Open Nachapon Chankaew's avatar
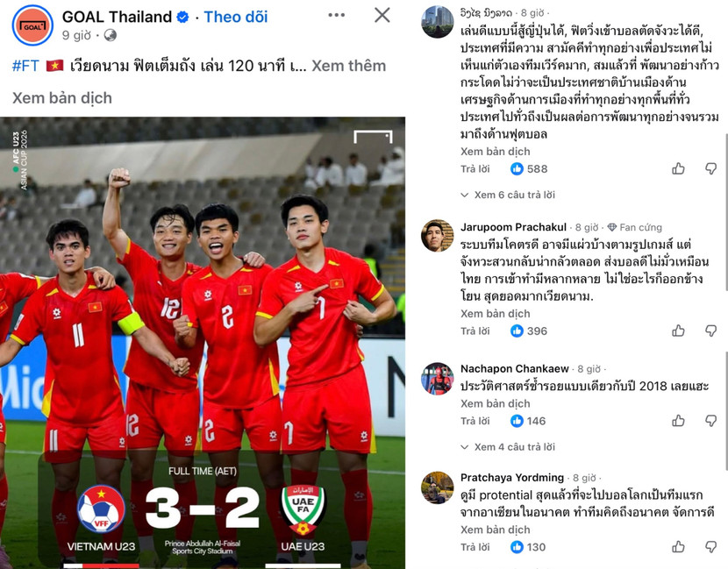 pos(438,378)
